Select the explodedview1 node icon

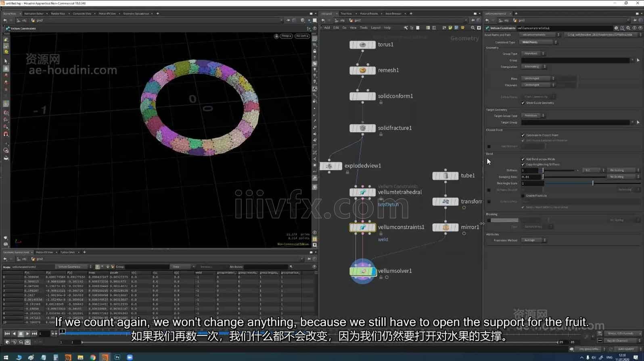tap(329, 166)
